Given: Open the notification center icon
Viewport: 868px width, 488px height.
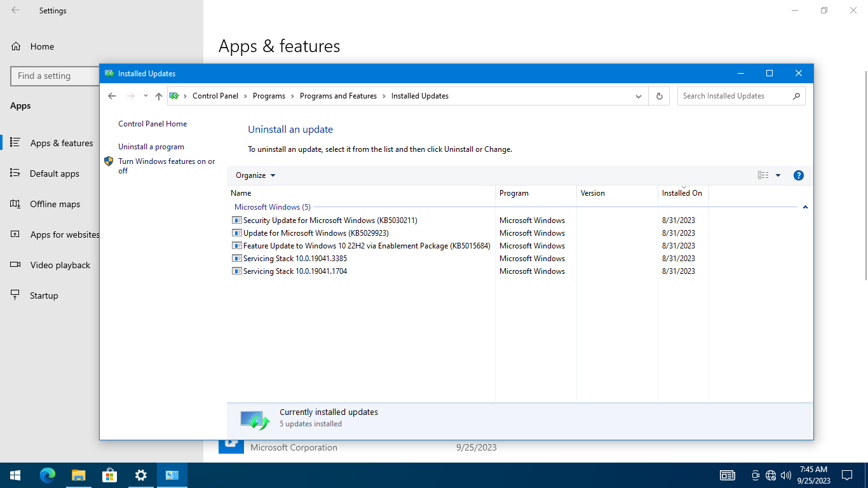Looking at the screenshot, I should (846, 475).
